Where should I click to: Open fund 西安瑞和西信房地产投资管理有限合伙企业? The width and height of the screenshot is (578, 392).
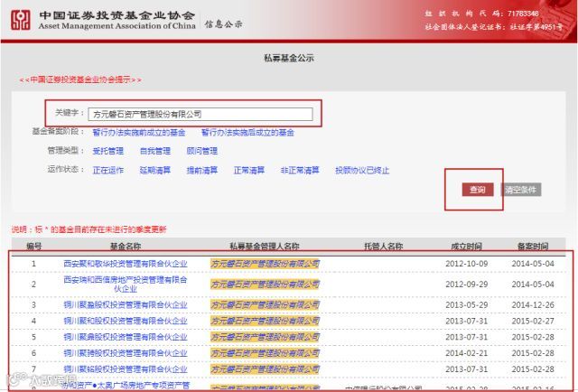(126, 284)
